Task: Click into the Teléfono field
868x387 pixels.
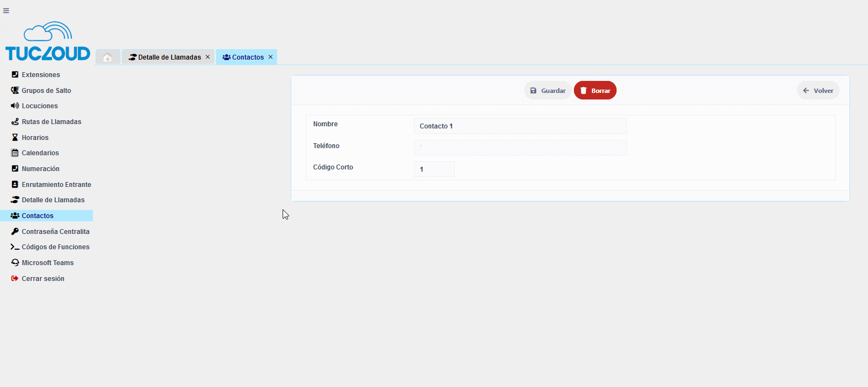Action: (520, 148)
